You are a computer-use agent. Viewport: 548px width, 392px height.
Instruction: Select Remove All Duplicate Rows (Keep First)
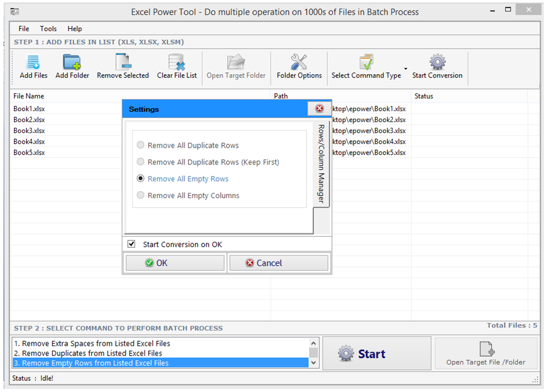[x=141, y=162]
